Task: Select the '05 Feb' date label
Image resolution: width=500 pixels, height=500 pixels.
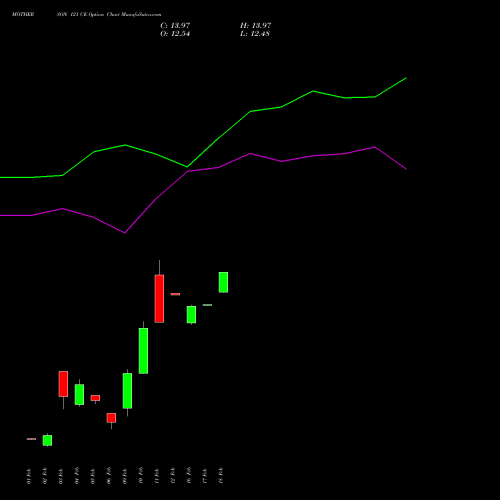Action: pos(93,476)
